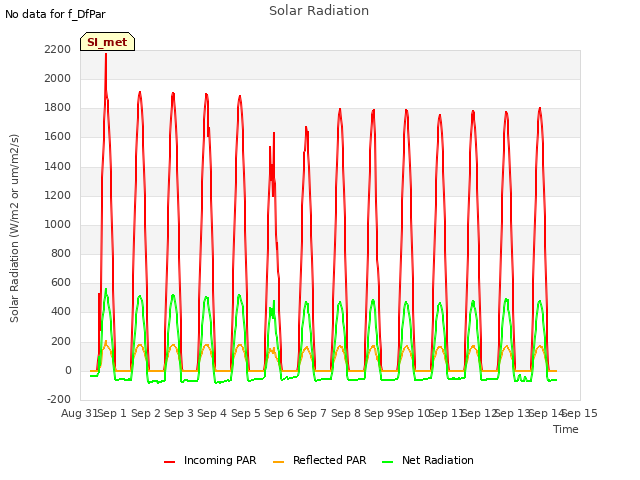Select Net Radiation legend entry

pyautogui.click(x=428, y=460)
